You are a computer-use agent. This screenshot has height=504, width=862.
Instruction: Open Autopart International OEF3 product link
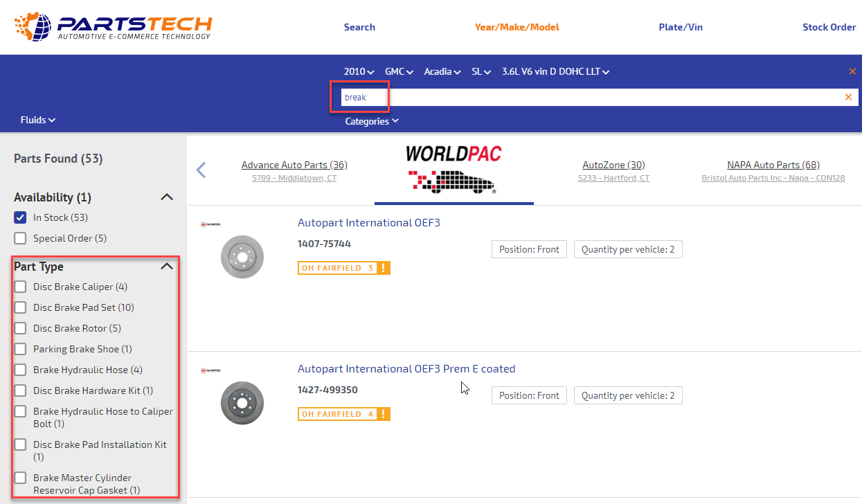click(369, 223)
